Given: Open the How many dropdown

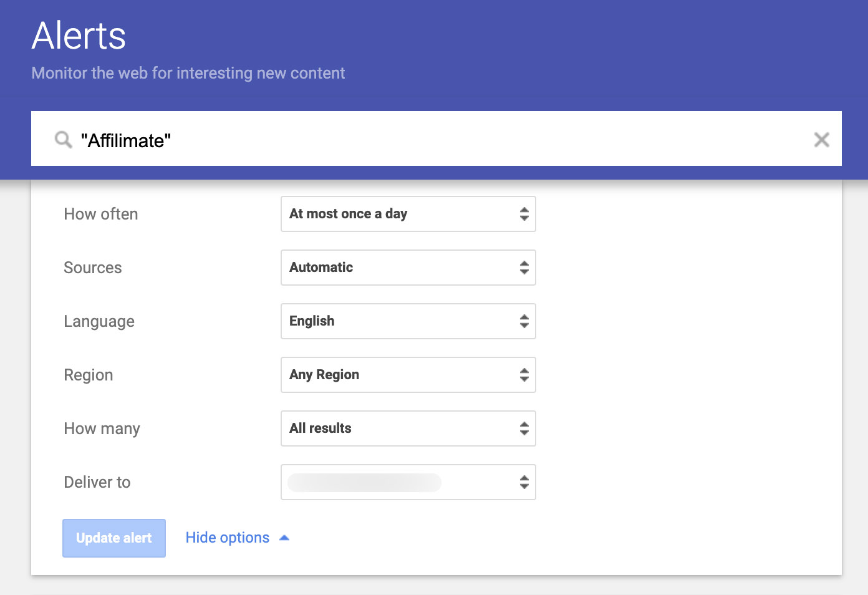Looking at the screenshot, I should pyautogui.click(x=408, y=428).
